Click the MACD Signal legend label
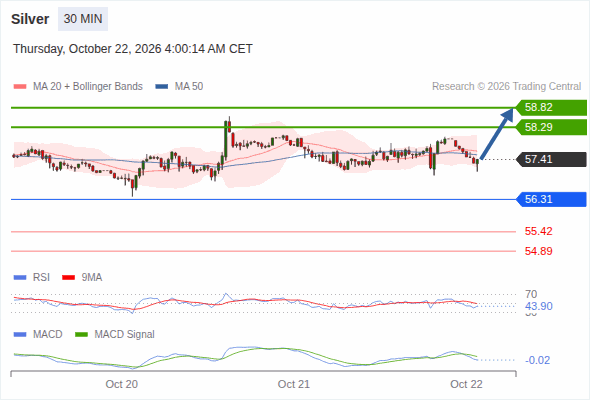The width and height of the screenshot is (590, 400). (125, 335)
